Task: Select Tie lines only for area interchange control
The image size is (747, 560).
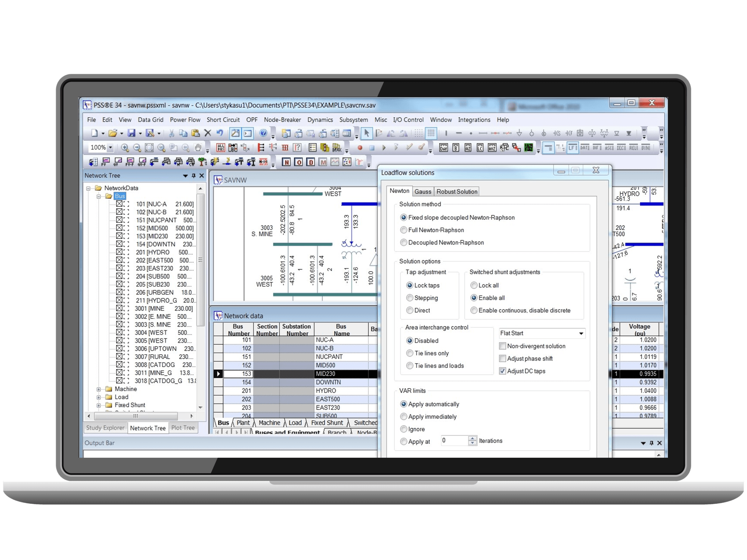Action: [410, 353]
